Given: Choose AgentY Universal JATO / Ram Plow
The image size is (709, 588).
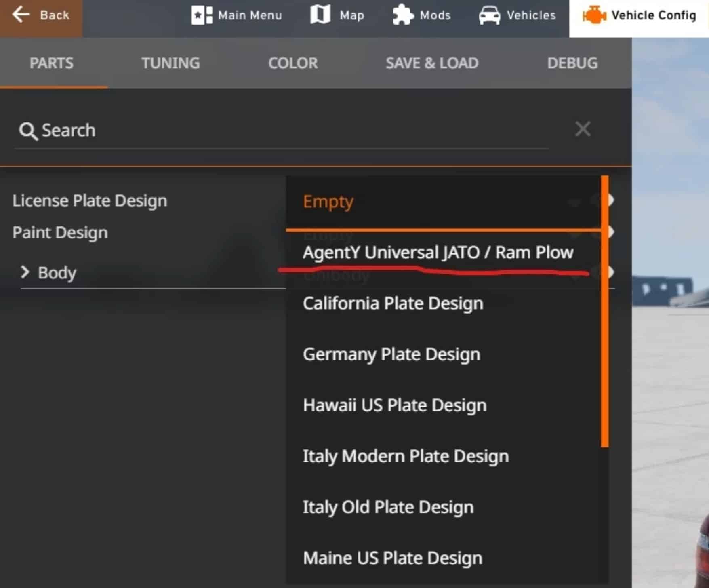Looking at the screenshot, I should coord(438,252).
